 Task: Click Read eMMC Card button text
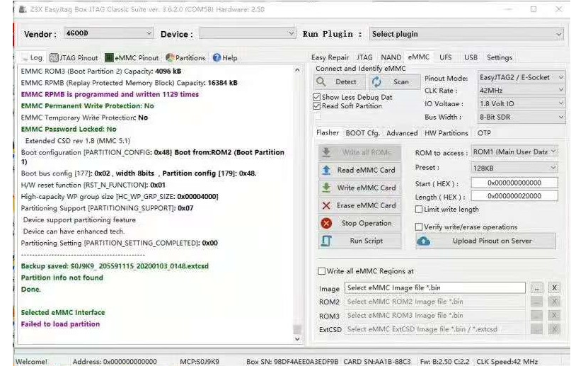(x=367, y=170)
